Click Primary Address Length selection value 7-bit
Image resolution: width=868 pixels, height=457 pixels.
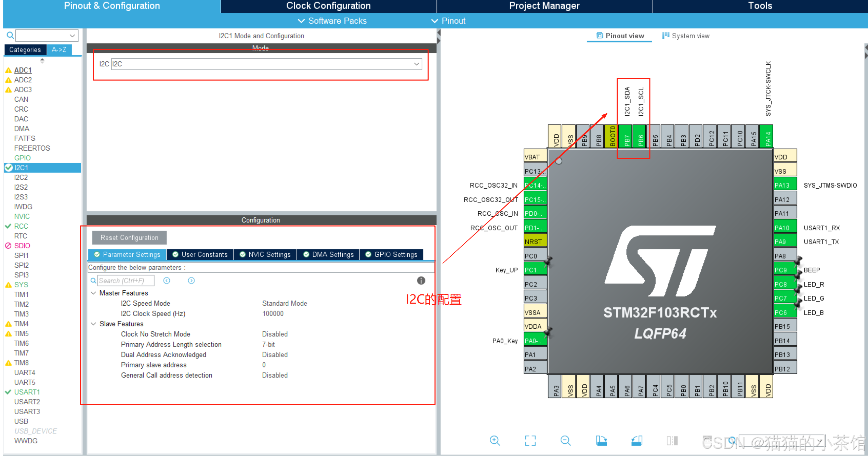point(268,344)
